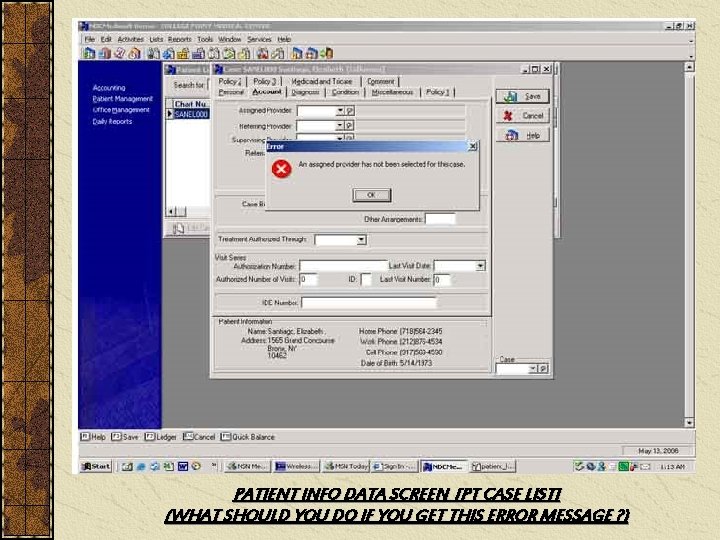The width and height of the screenshot is (720, 540).
Task: Click Office Management in the sidebar
Action: (121, 110)
